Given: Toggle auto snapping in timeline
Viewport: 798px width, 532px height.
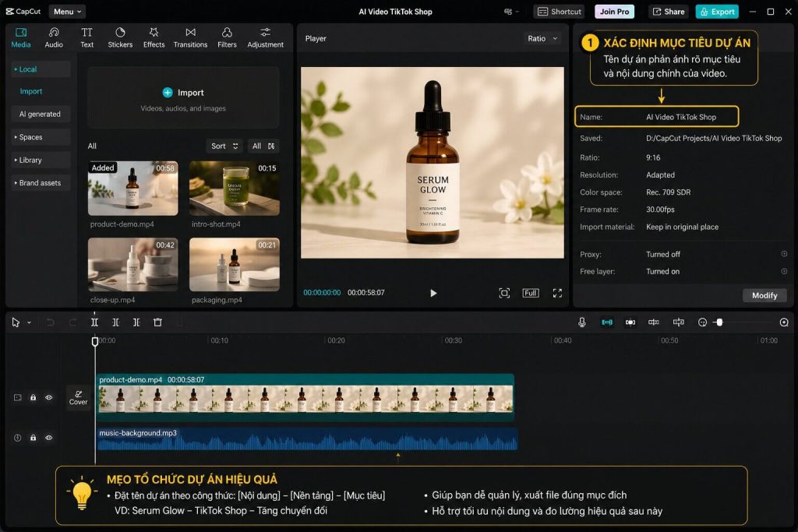Looking at the screenshot, I should pos(630,322).
